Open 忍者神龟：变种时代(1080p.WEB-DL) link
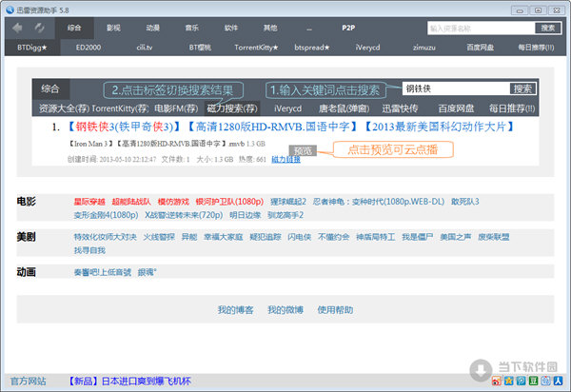Viewport: 571px width, 392px height. point(379,202)
